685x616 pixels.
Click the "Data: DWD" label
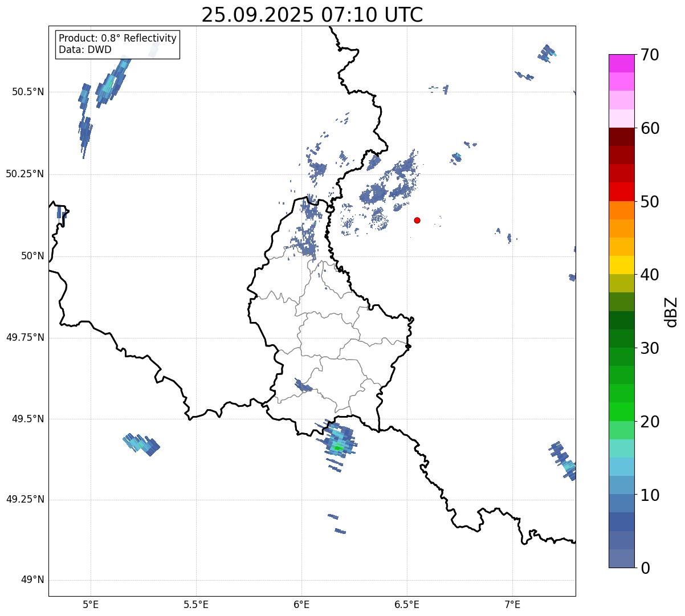[x=85, y=50]
